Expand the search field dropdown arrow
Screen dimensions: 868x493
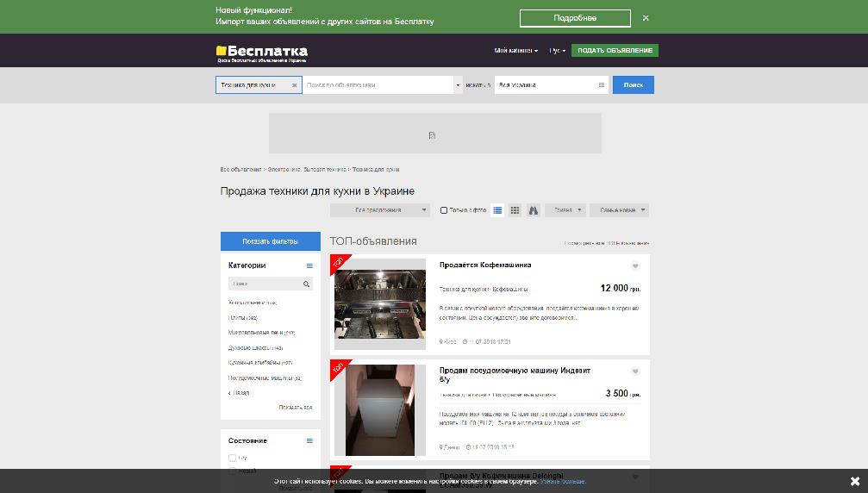pyautogui.click(x=458, y=85)
